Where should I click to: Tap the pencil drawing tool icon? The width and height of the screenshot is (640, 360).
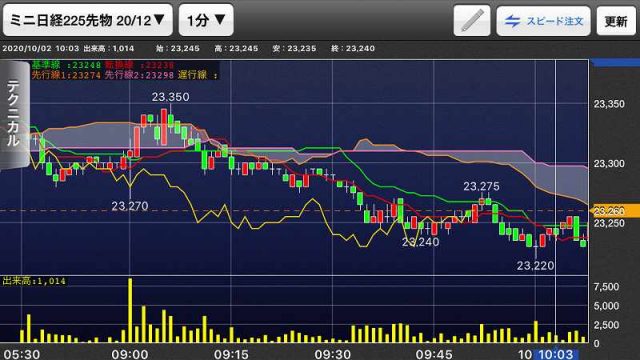472,20
